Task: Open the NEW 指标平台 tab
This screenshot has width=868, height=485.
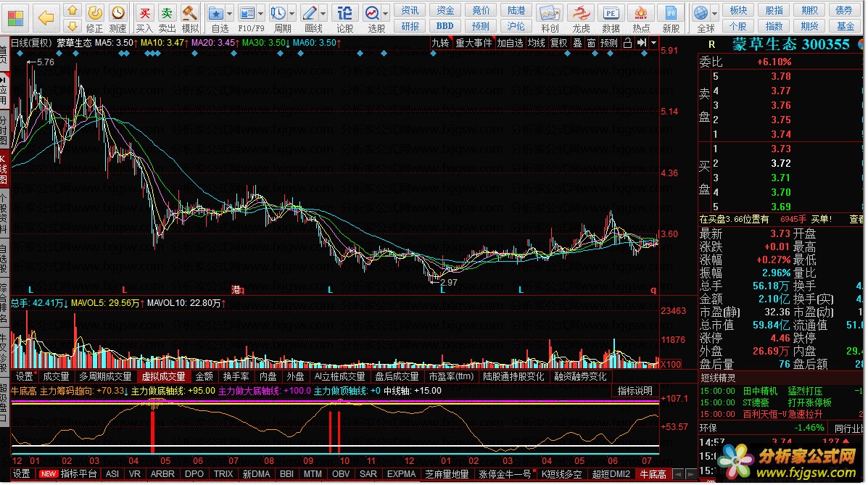Action: pos(68,474)
